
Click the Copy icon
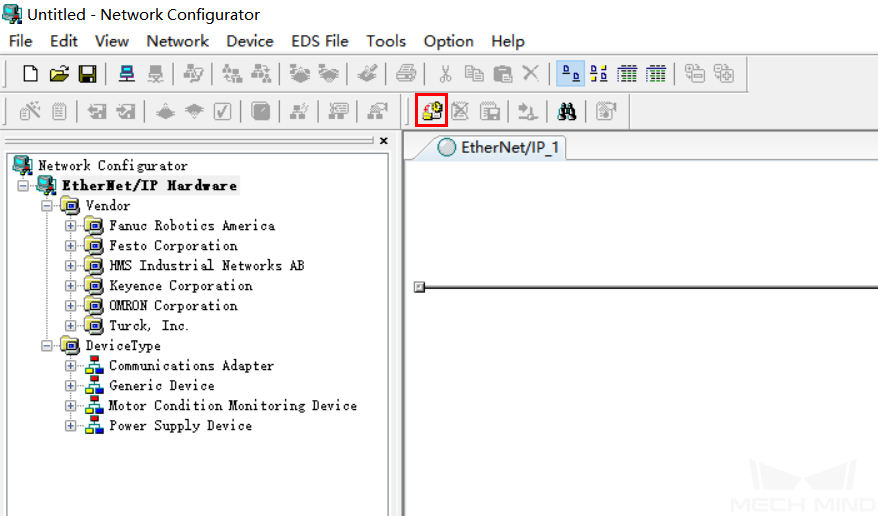(x=474, y=73)
